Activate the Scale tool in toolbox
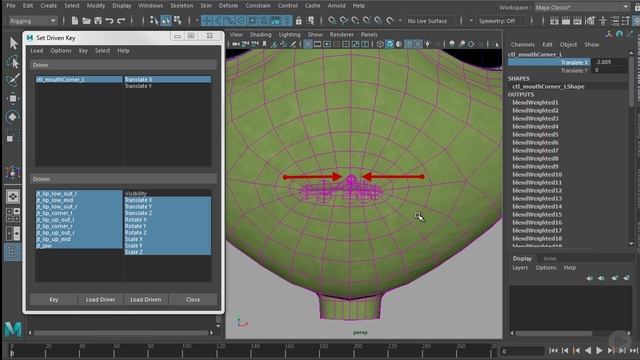Viewport: 640px width, 360px height. (x=13, y=136)
